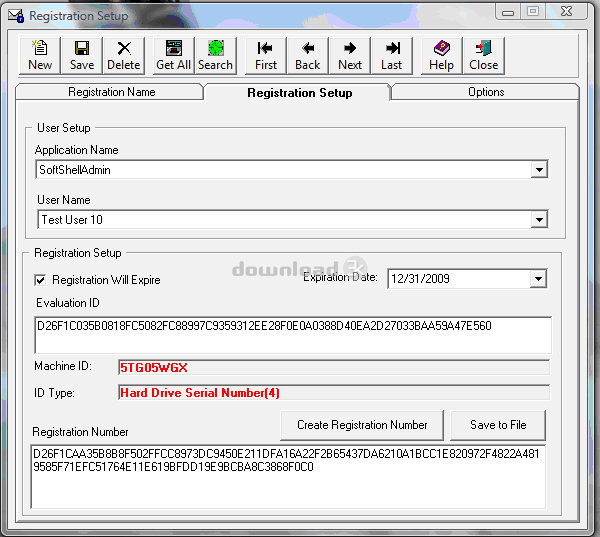Close the window with title bar X
600x537 pixels.
click(566, 12)
